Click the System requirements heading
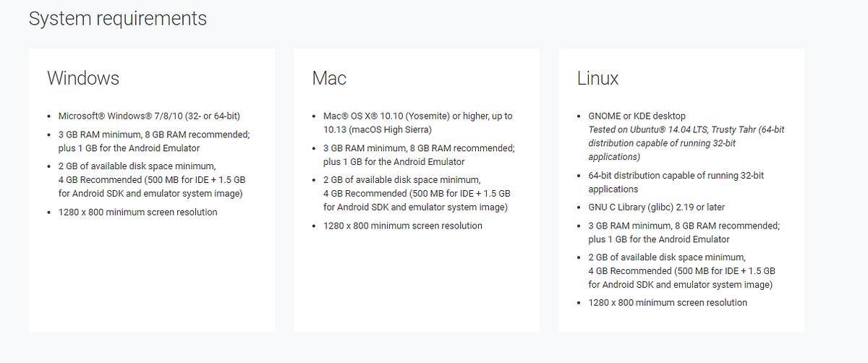 pyautogui.click(x=117, y=19)
